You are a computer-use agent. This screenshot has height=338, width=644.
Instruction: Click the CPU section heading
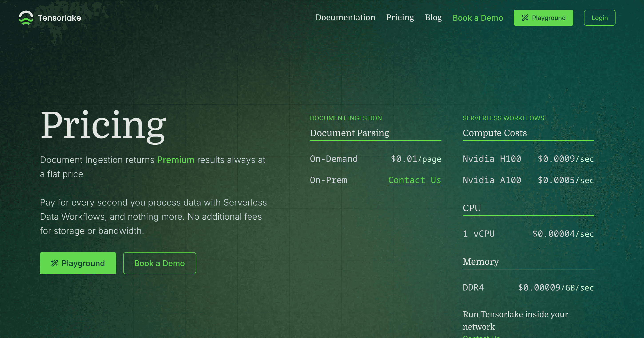click(x=472, y=208)
